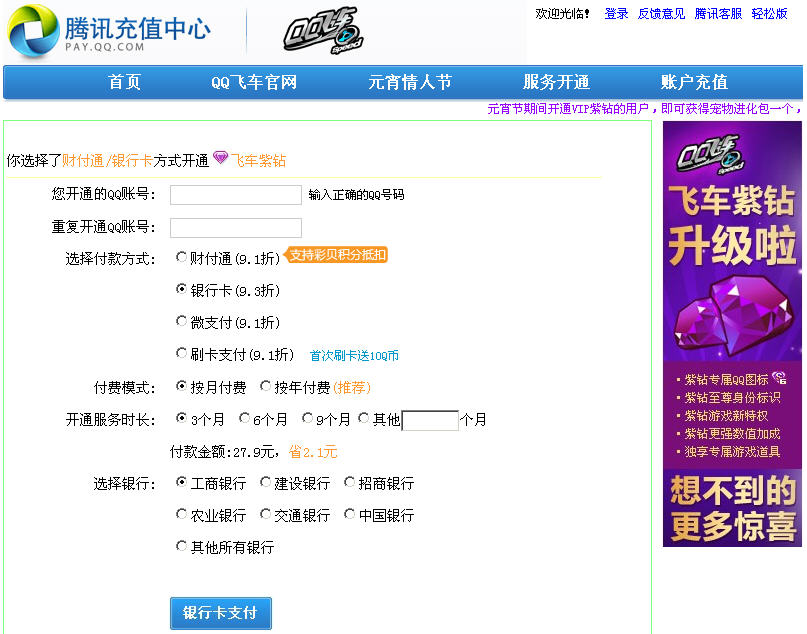Choose 按年付费 billing mode
The width and height of the screenshot is (807, 634).
pos(266,385)
